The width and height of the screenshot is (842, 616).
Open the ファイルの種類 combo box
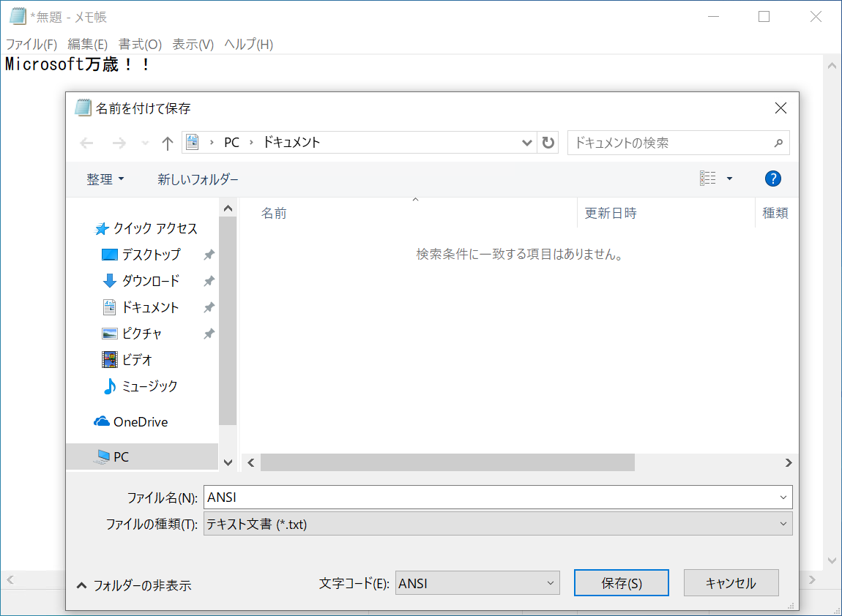point(498,524)
